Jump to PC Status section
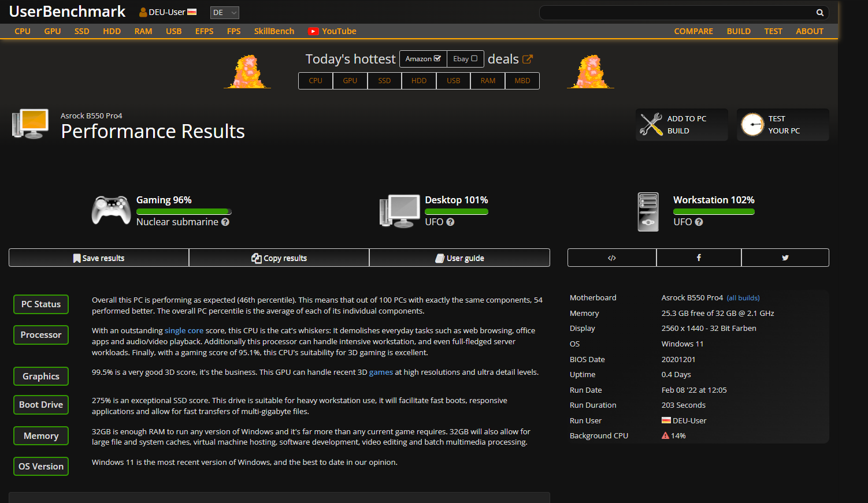 click(x=41, y=304)
